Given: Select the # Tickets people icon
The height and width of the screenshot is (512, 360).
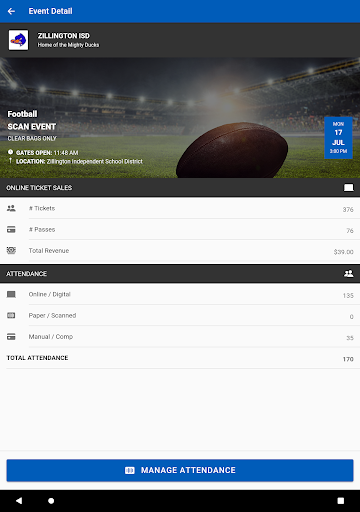Looking at the screenshot, I should point(11,208).
